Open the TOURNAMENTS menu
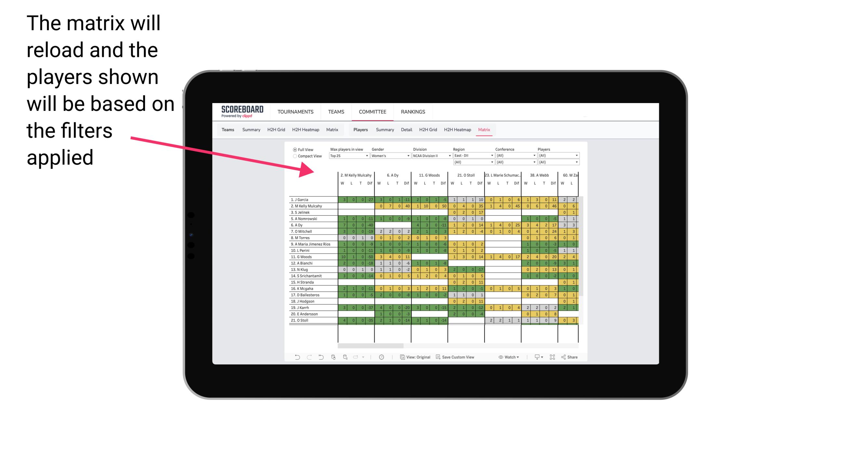This screenshot has width=868, height=467. pyautogui.click(x=294, y=112)
